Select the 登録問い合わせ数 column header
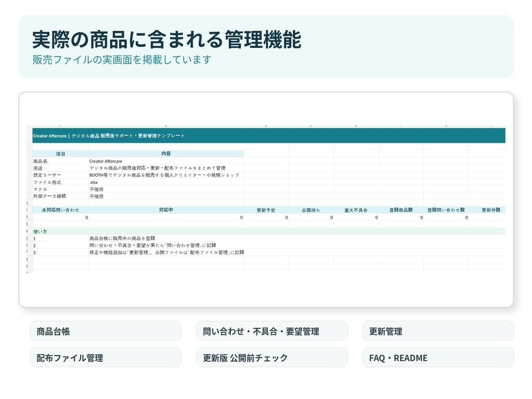532x399 pixels. click(x=446, y=210)
